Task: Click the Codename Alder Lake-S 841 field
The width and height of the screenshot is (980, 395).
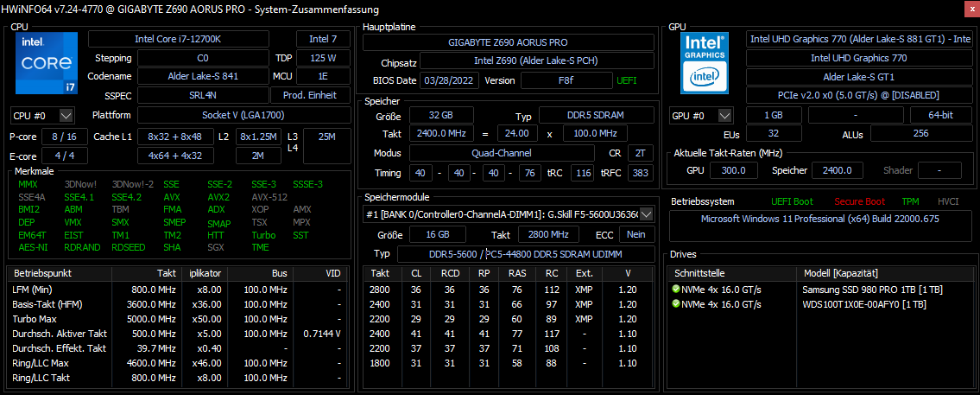Action: click(x=202, y=76)
